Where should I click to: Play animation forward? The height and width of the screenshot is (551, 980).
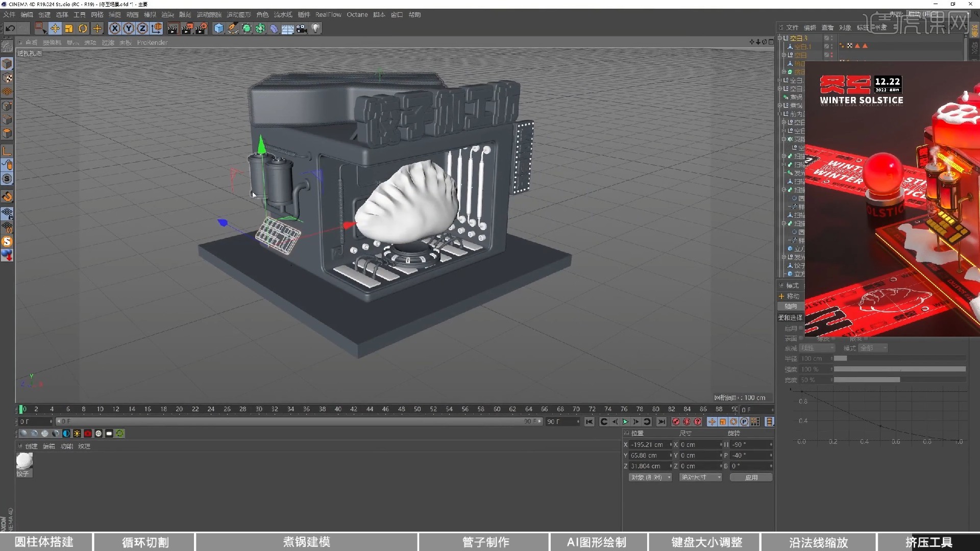coord(625,422)
